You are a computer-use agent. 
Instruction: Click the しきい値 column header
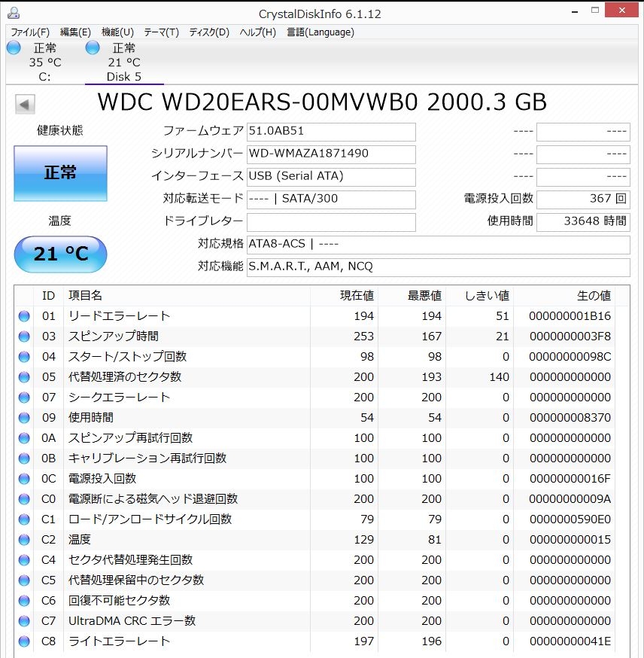pyautogui.click(x=480, y=296)
